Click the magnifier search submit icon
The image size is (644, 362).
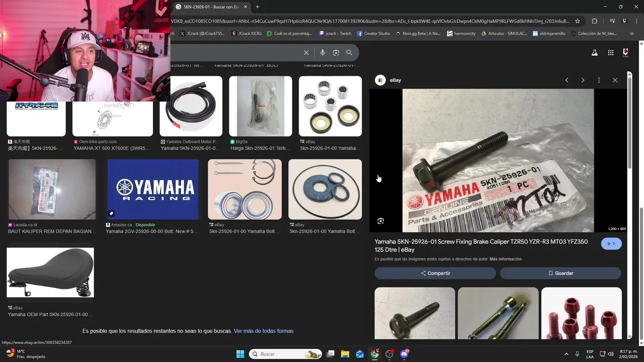tap(349, 52)
